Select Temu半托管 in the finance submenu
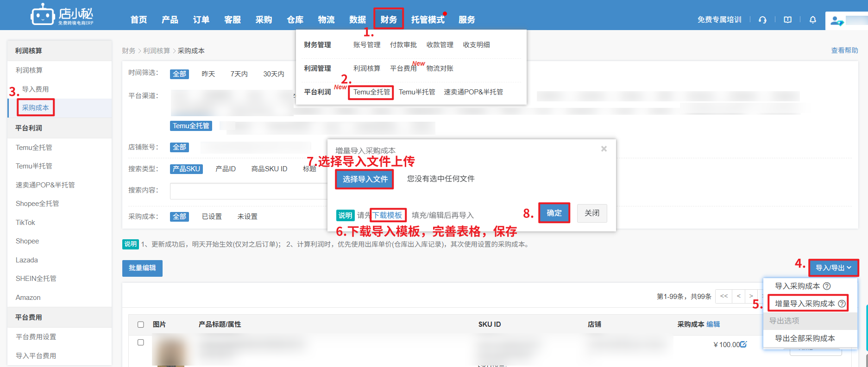Image resolution: width=868 pixels, height=367 pixels. click(417, 92)
